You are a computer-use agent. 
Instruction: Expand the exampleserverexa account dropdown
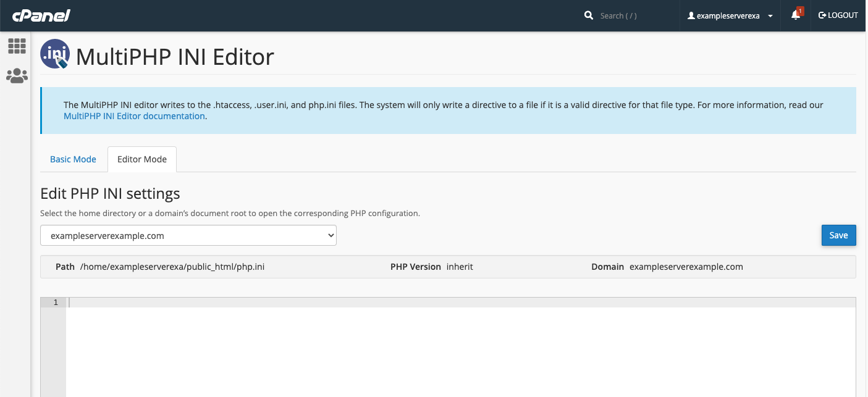[x=730, y=16]
